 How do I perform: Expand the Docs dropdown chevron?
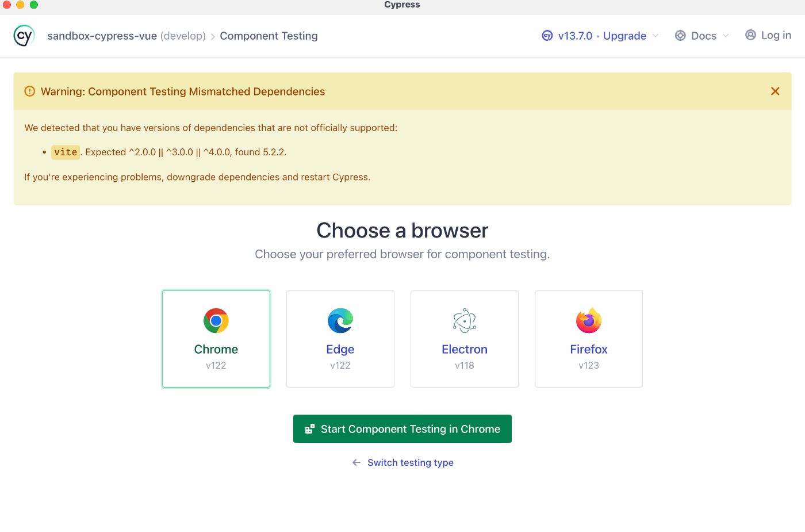coord(726,36)
